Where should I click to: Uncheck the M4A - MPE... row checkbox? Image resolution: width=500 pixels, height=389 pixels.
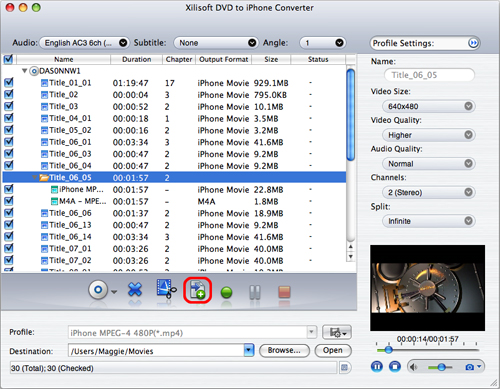tap(9, 201)
